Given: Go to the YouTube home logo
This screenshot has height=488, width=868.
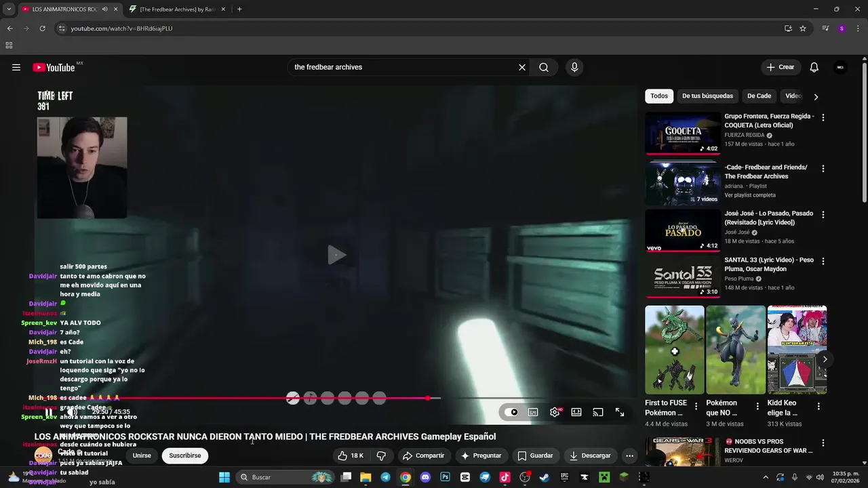Looking at the screenshot, I should [x=54, y=67].
